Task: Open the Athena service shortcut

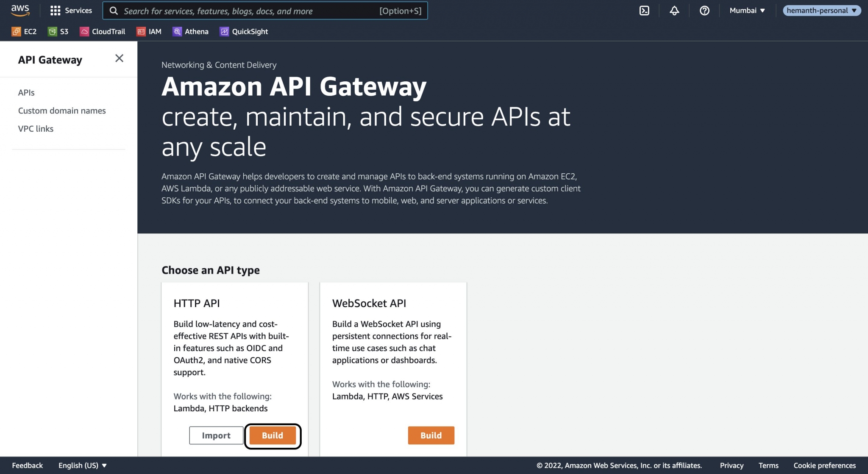Action: click(x=190, y=31)
